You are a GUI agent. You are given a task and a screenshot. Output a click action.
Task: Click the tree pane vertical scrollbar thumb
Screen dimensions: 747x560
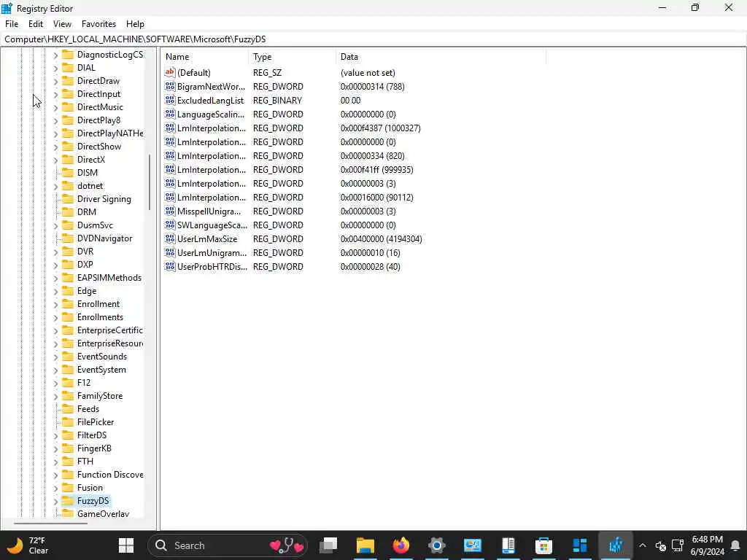click(x=150, y=182)
